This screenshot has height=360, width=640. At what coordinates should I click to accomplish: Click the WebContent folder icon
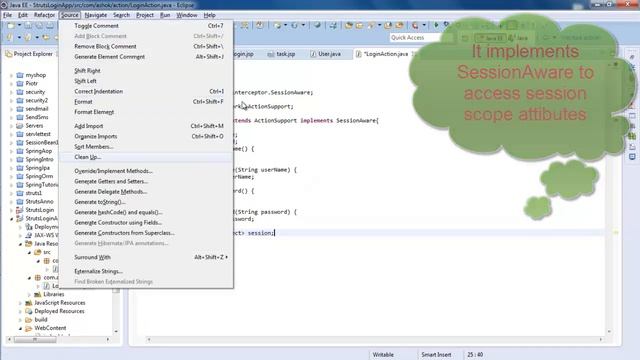29,328
